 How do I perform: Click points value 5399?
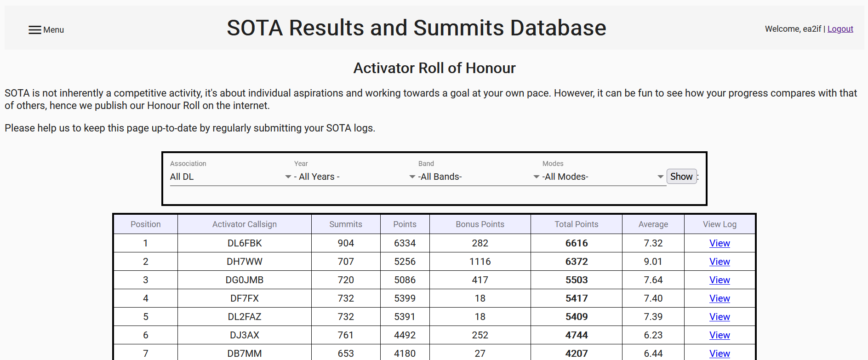point(405,298)
